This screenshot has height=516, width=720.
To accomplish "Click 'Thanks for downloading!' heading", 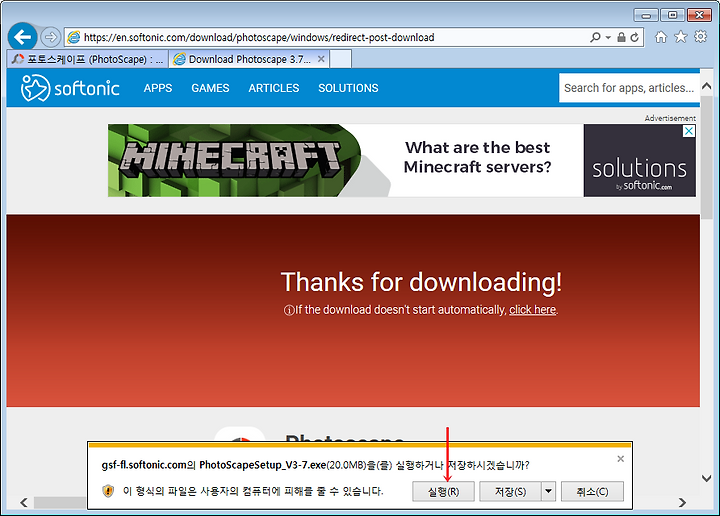I will pyautogui.click(x=421, y=282).
